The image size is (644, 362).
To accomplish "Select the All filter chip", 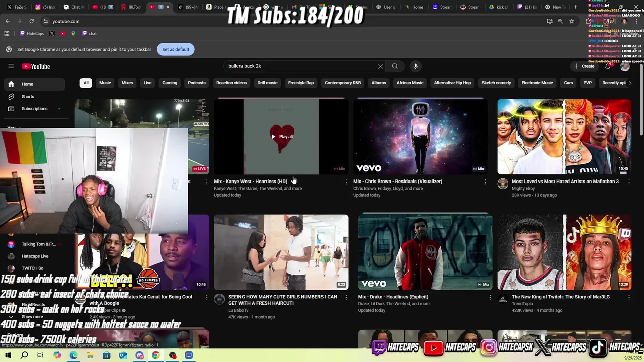I will (86, 83).
